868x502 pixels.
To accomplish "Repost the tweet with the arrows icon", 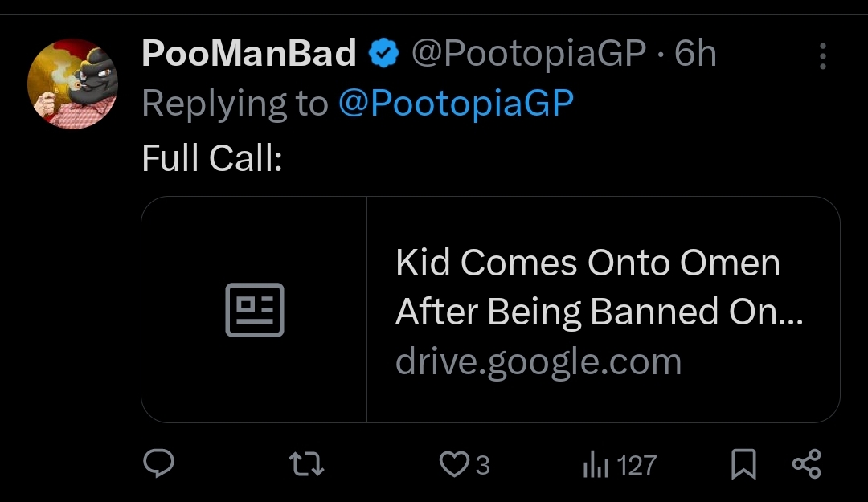I will click(x=306, y=464).
